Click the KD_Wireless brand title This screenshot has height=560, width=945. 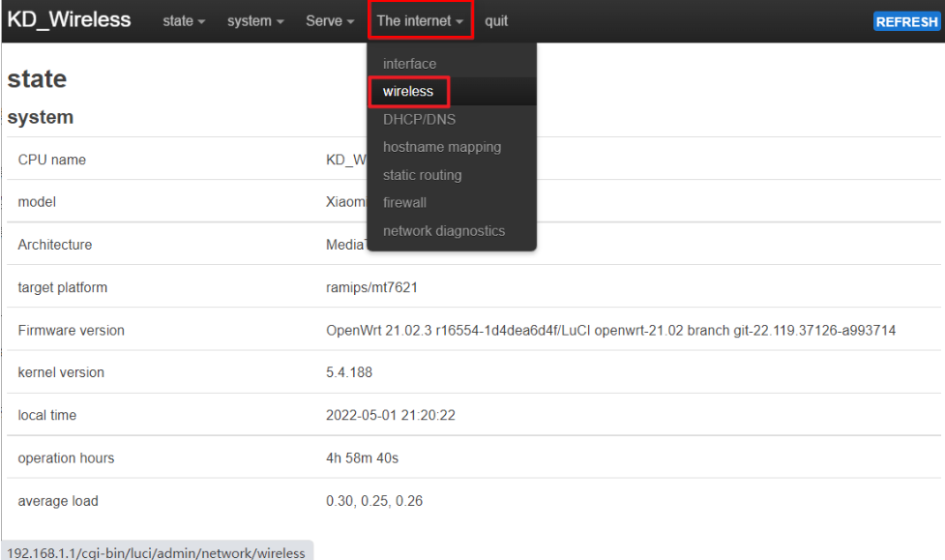69,20
